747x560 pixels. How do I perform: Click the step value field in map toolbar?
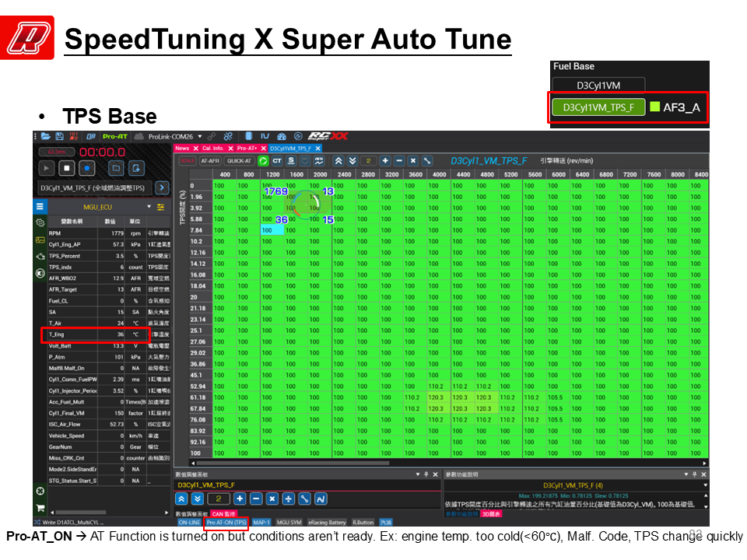[368, 161]
